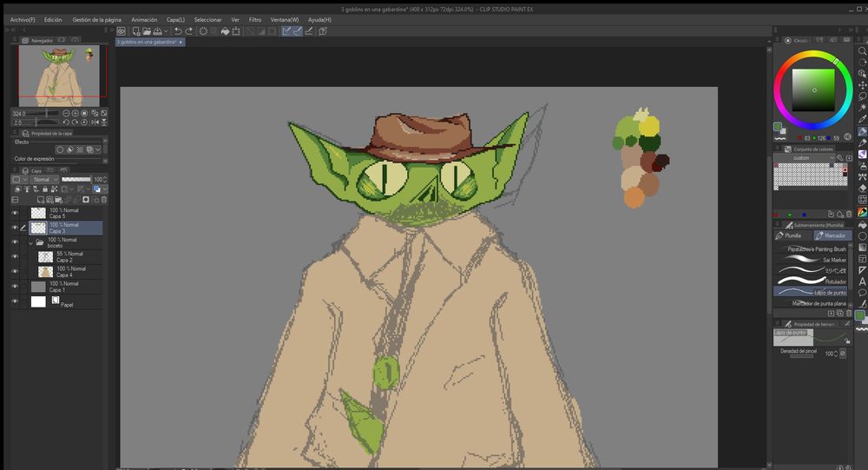Click the navigator zoom slider

click(x=43, y=113)
